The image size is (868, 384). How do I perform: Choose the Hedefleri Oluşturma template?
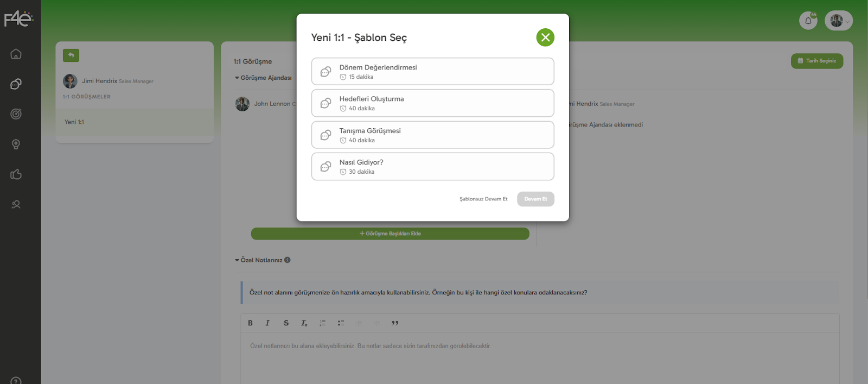(432, 103)
